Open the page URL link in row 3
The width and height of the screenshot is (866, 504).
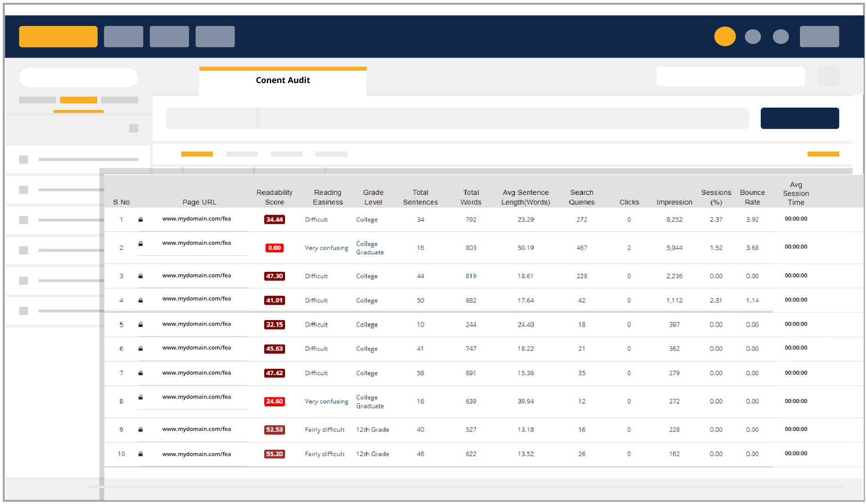[196, 276]
